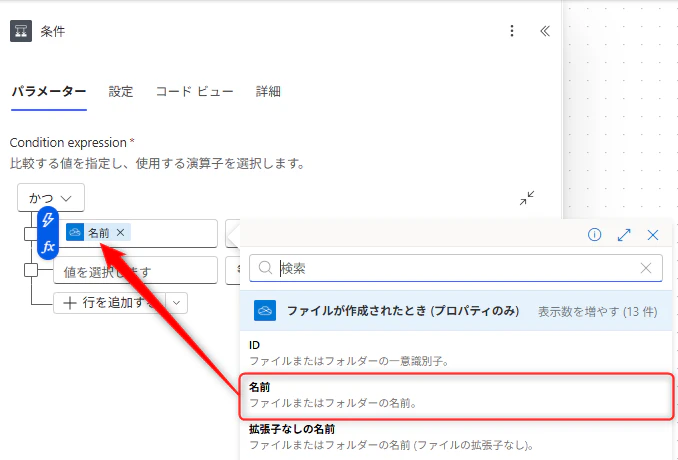Open the コード ビュー tab

195,91
